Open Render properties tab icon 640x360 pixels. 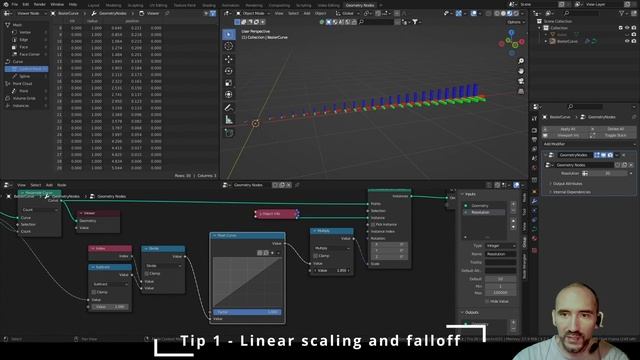pyautogui.click(x=534, y=130)
